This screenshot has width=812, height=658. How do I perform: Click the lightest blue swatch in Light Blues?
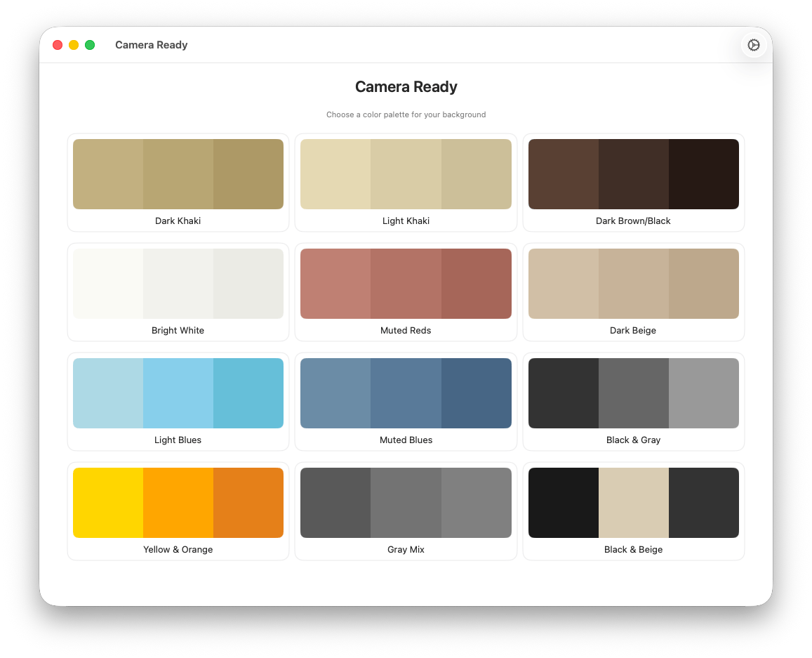coord(107,393)
